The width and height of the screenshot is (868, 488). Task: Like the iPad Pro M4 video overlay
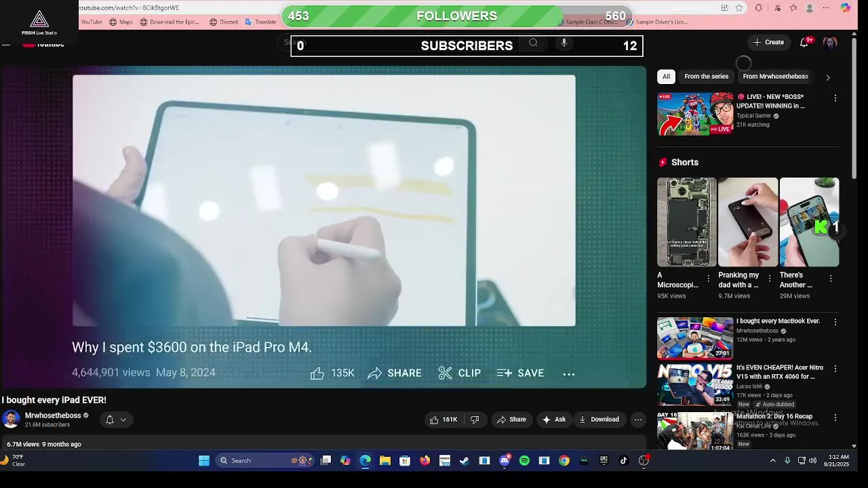click(332, 373)
